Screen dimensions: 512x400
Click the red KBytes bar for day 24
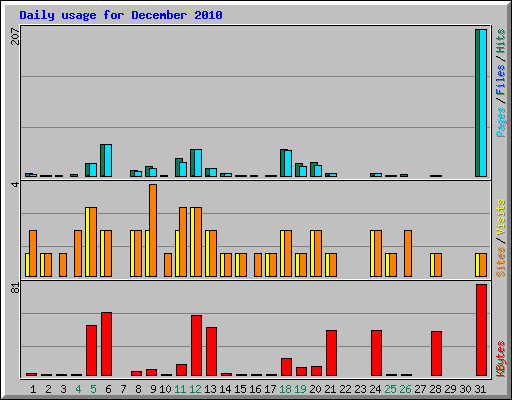[x=376, y=353]
